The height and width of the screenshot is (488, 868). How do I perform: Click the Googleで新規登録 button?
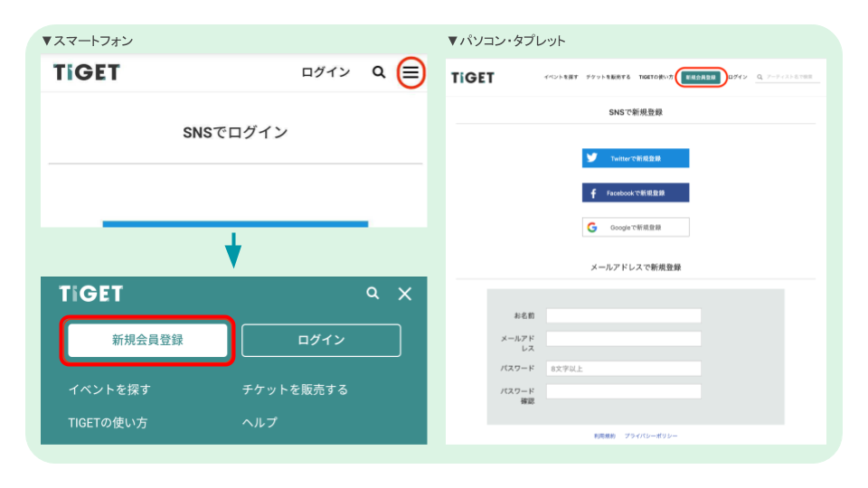pos(636,227)
